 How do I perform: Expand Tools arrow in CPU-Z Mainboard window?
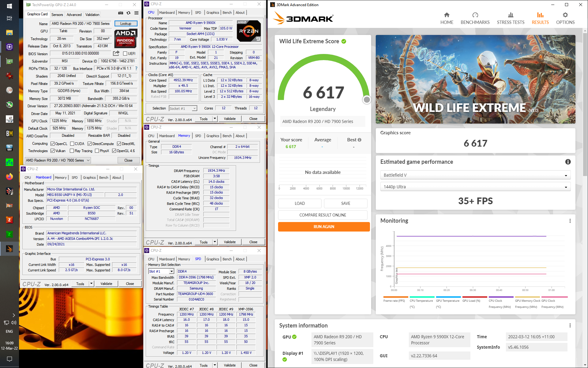(91, 284)
